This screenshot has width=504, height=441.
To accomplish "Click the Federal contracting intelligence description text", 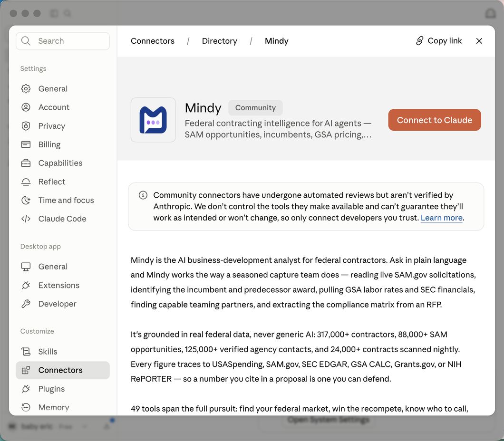I will click(278, 129).
